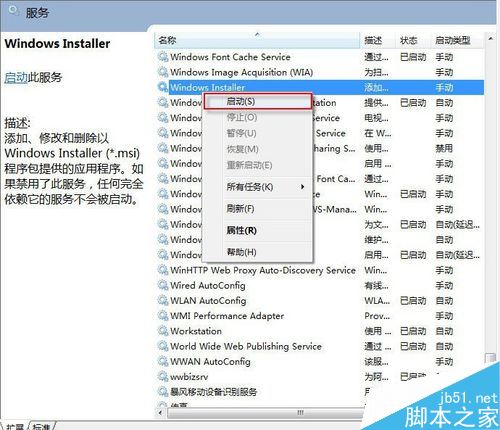500x430 pixels.
Task: Choose 停止(O) from the context menu
Action: coord(258,117)
